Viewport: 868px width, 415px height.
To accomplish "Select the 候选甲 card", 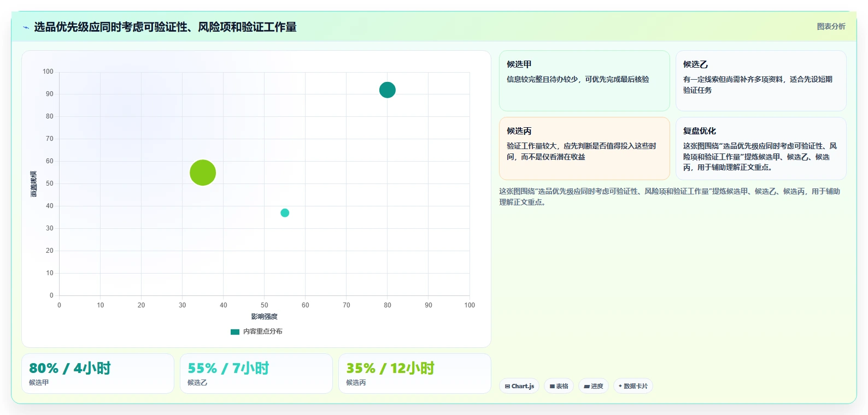I will click(584, 81).
